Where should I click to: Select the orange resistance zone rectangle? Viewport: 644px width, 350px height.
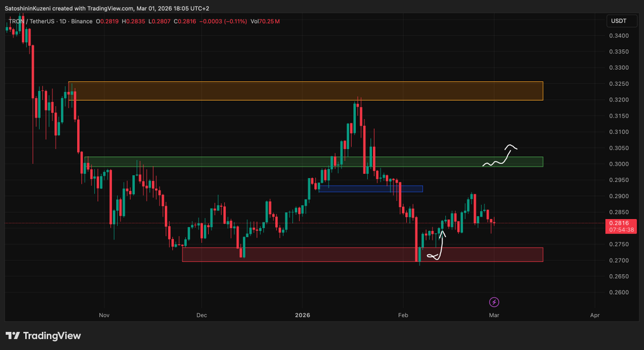306,91
